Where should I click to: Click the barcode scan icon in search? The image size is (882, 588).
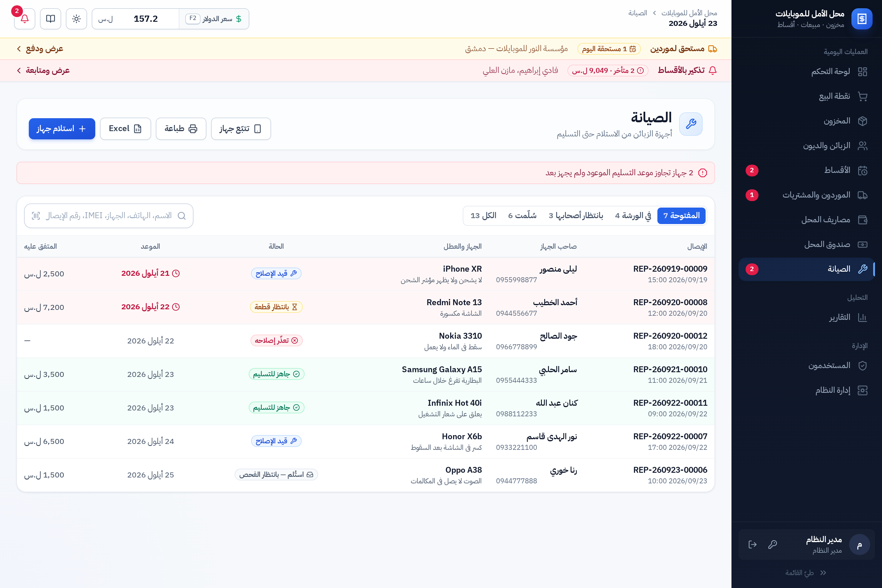(36, 216)
